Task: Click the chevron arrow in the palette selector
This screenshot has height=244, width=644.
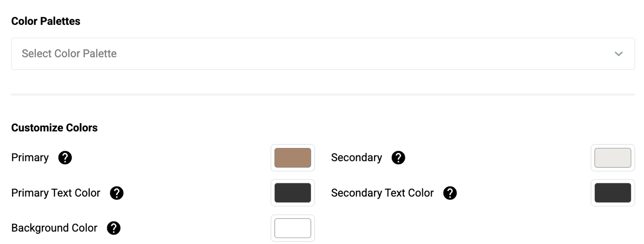Action: pos(619,54)
